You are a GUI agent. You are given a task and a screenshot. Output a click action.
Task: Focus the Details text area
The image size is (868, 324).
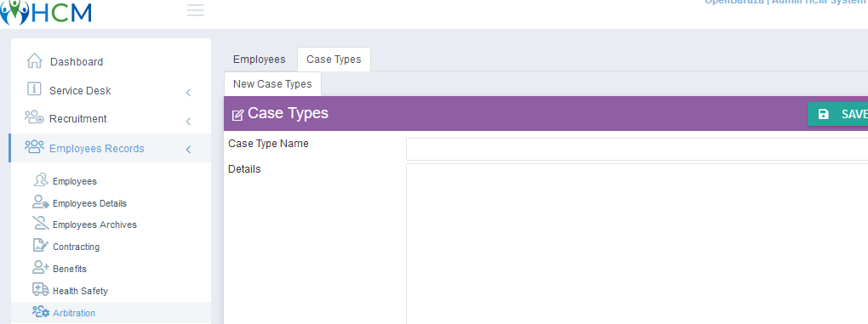637,244
